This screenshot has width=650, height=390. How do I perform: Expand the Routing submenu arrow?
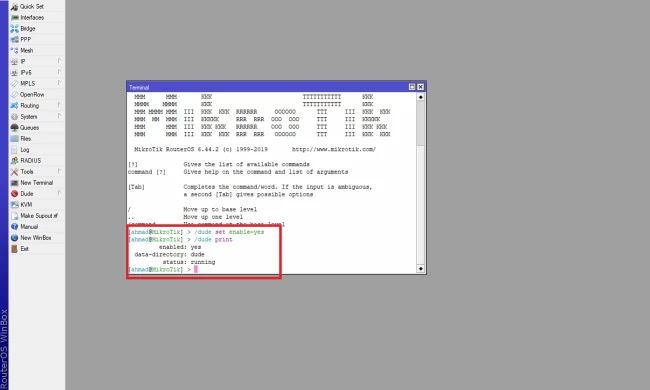tap(59, 105)
